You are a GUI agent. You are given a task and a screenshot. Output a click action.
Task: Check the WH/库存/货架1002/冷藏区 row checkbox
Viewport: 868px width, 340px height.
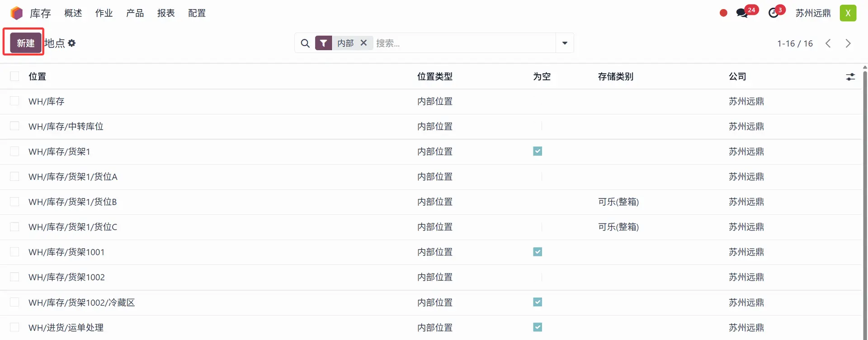coord(15,302)
